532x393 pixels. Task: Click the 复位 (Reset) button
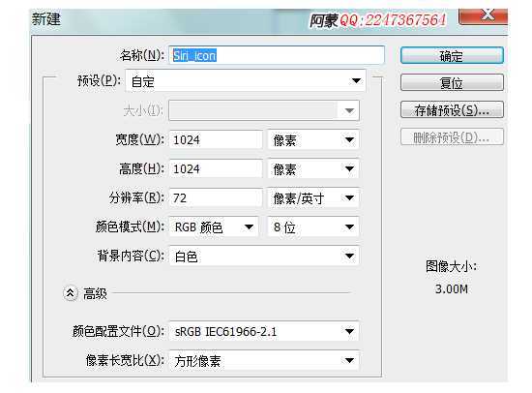pyautogui.click(x=452, y=82)
